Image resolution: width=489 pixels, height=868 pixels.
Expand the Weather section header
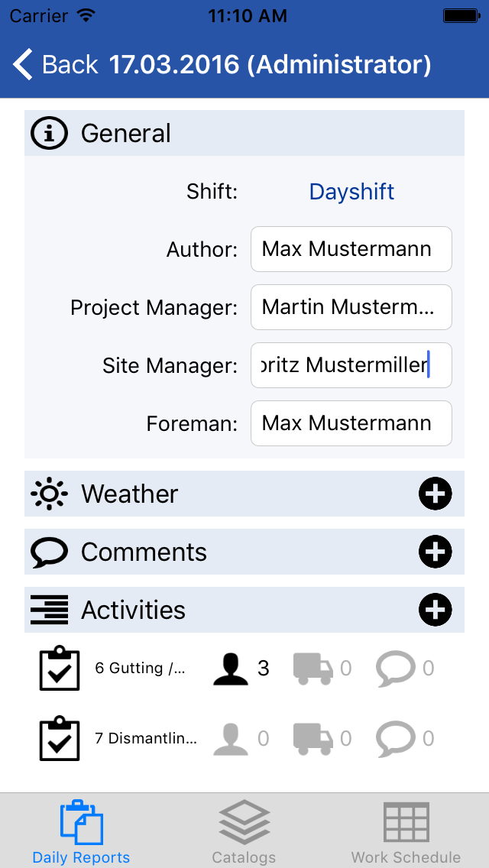pos(244,494)
